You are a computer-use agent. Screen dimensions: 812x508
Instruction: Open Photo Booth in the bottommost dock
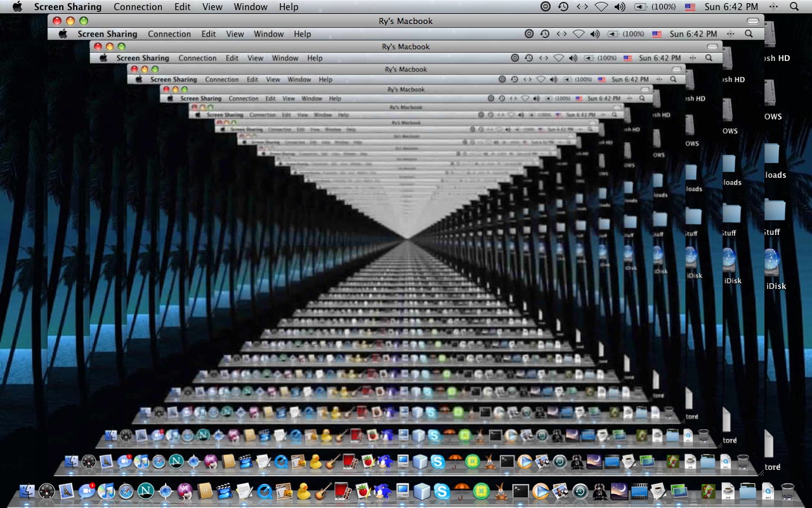click(343, 491)
